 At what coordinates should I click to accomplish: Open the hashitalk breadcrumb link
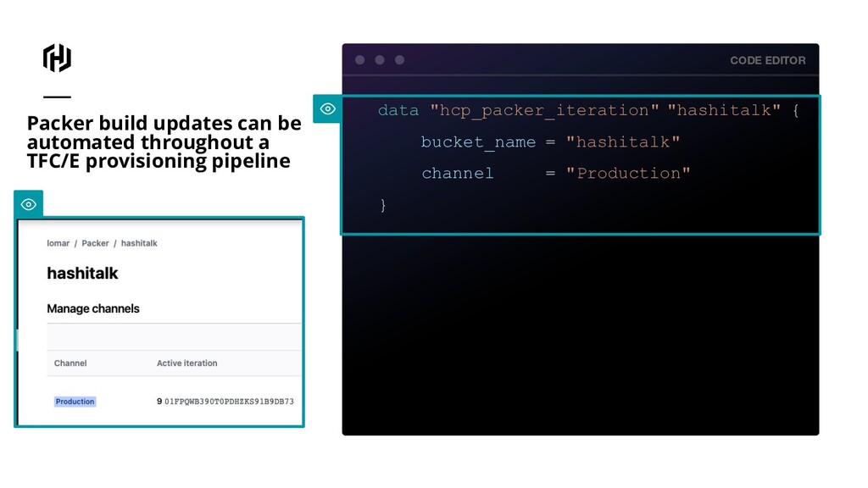coord(139,243)
